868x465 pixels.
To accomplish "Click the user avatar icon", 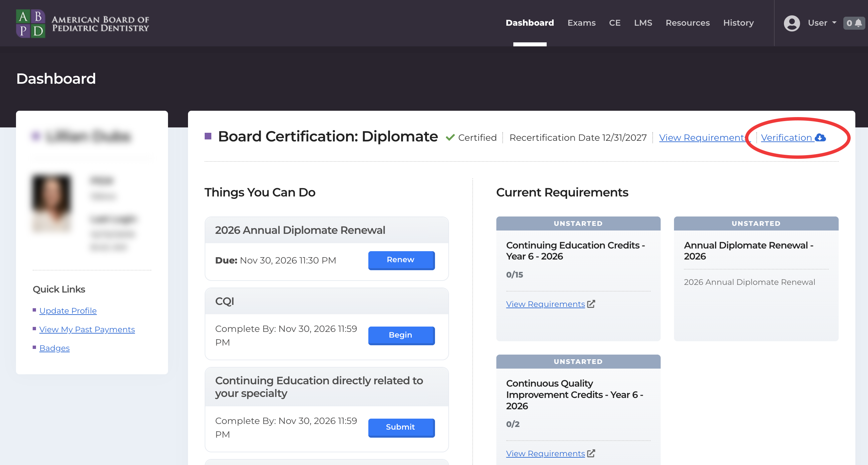I will pos(792,23).
